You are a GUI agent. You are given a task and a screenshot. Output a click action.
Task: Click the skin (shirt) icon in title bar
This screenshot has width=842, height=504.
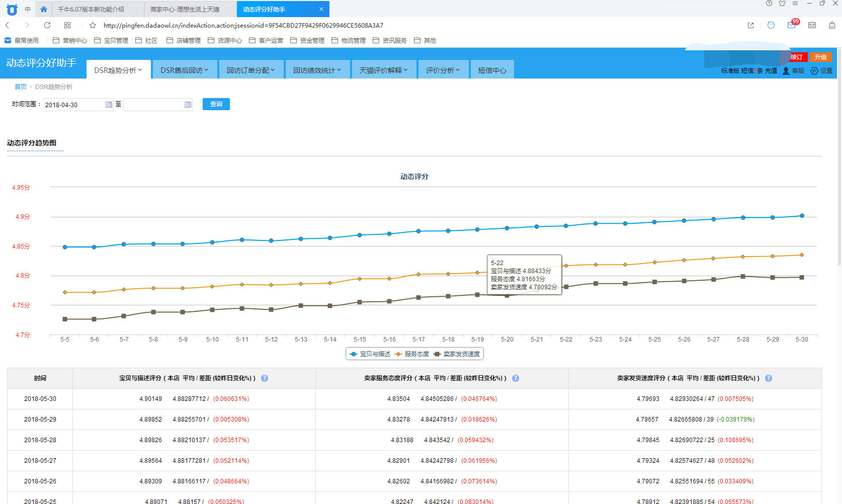click(782, 4)
